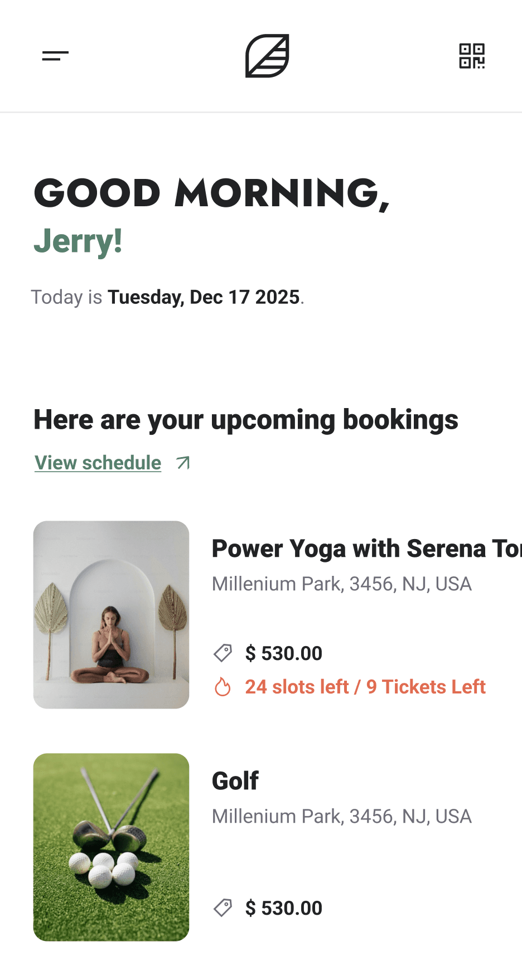The image size is (522, 980).
Task: Click the $ 530.00 price under Golf
Action: (x=284, y=908)
